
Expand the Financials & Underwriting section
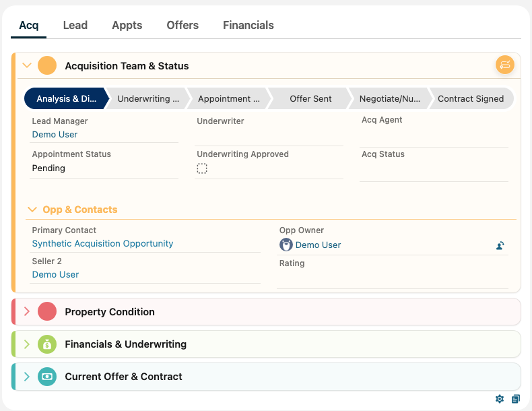pos(27,344)
